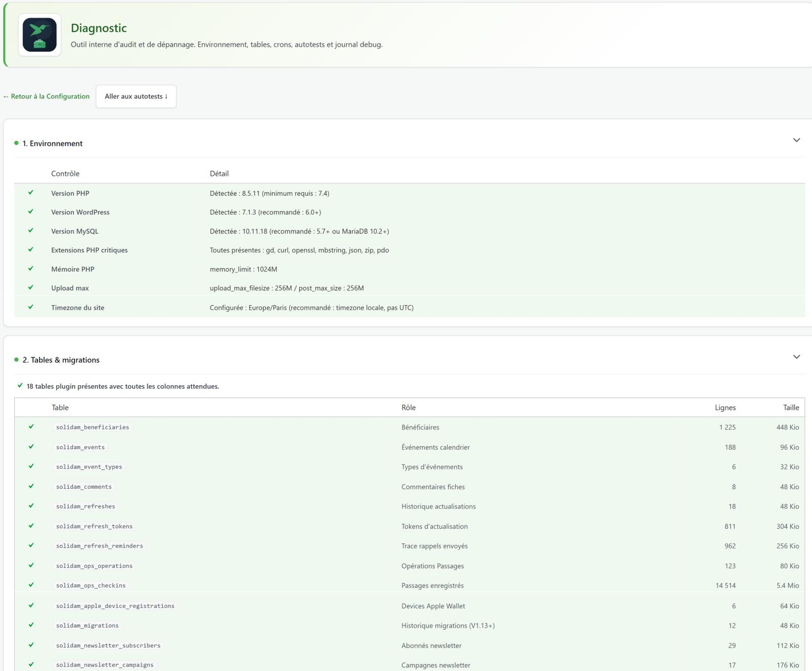This screenshot has height=671, width=812.
Task: Click the checkmark icon for Upload max
Action: click(31, 288)
